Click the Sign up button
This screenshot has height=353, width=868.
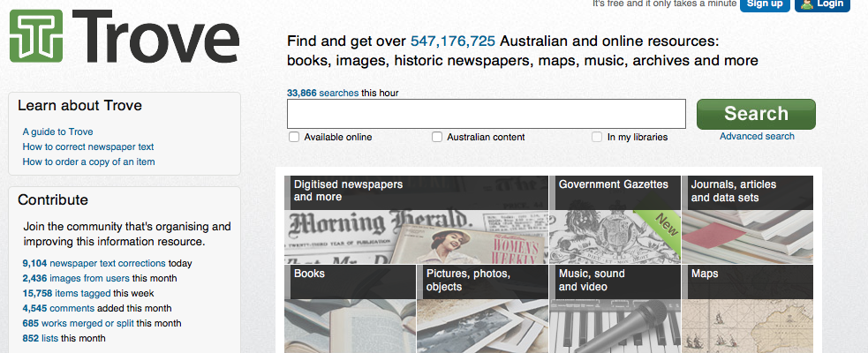765,4
